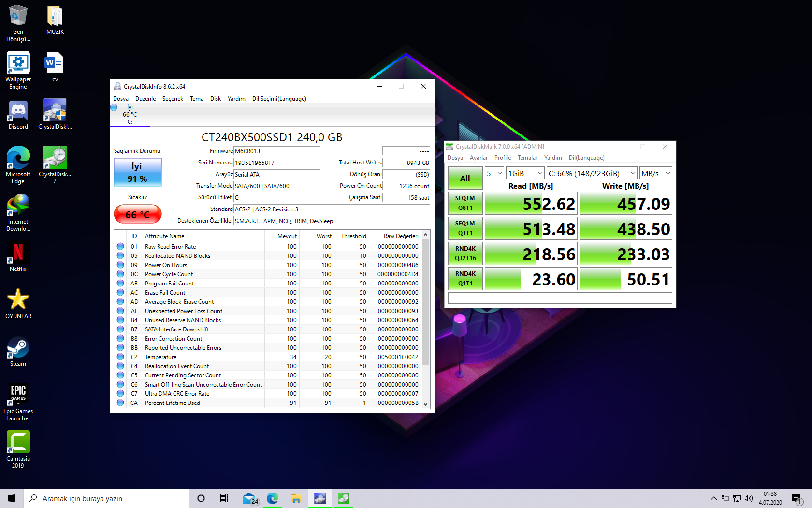
Task: Select the Temperature attribute row
Action: click(x=268, y=357)
